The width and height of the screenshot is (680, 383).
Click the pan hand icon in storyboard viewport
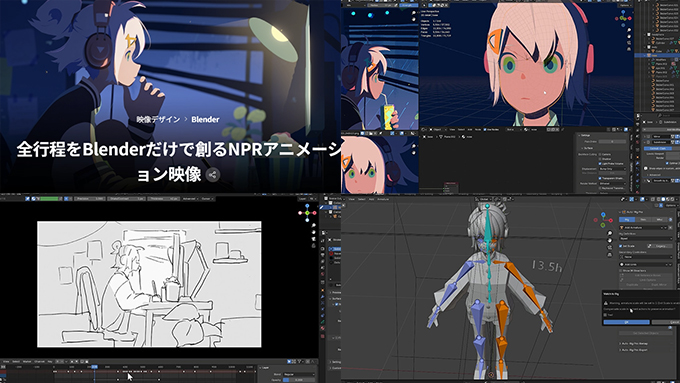click(x=314, y=232)
